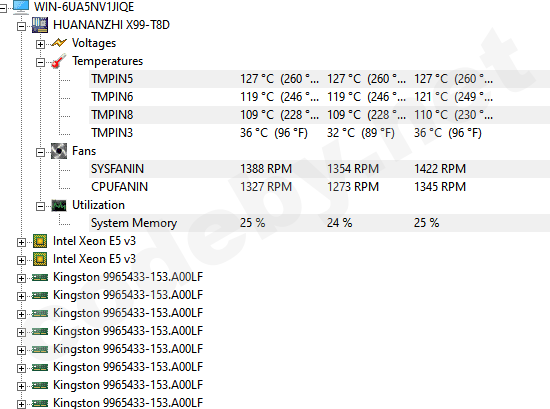Select the Voltages label
This screenshot has height=409, width=550.
[x=94, y=43]
